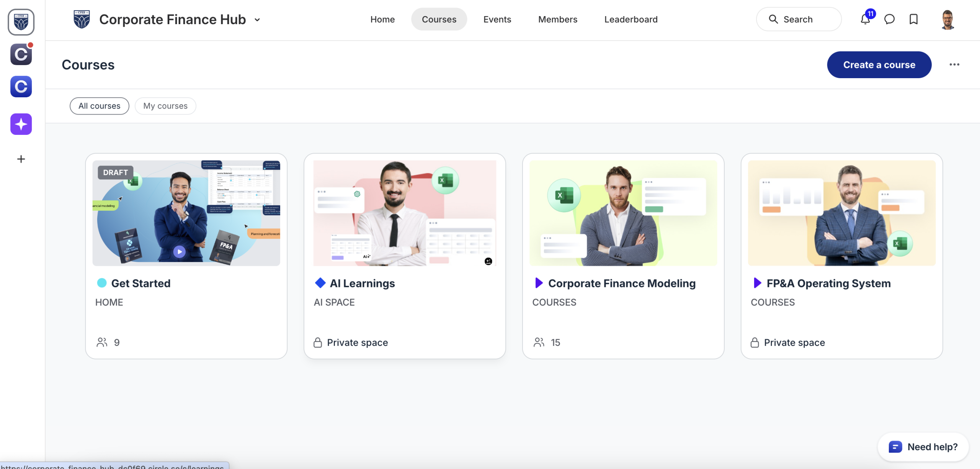The image size is (980, 469).
Task: Select the Corporate Finance Hub crest sidebar icon
Action: pyautogui.click(x=21, y=22)
